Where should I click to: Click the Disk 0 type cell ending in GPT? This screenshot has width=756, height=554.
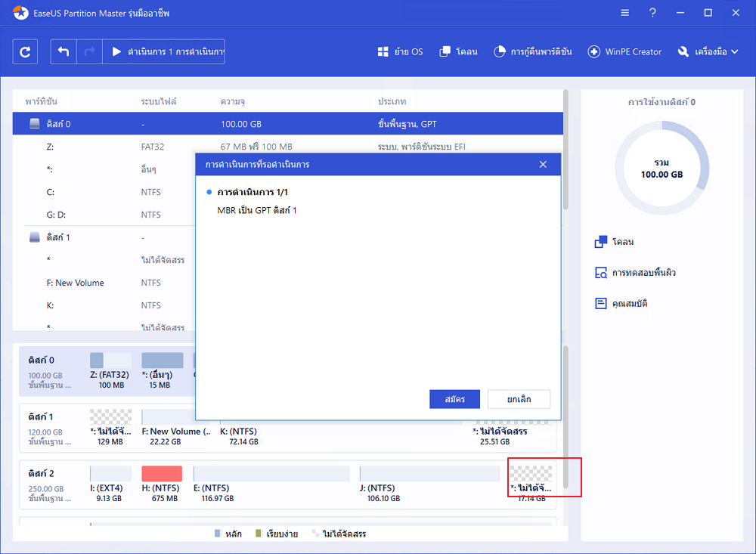(x=407, y=124)
